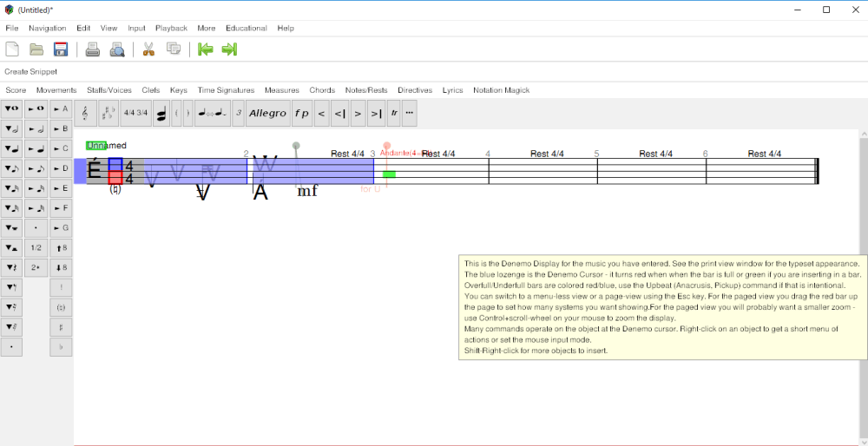Insert note B from the palette
This screenshot has height=446, width=868.
coord(61,129)
